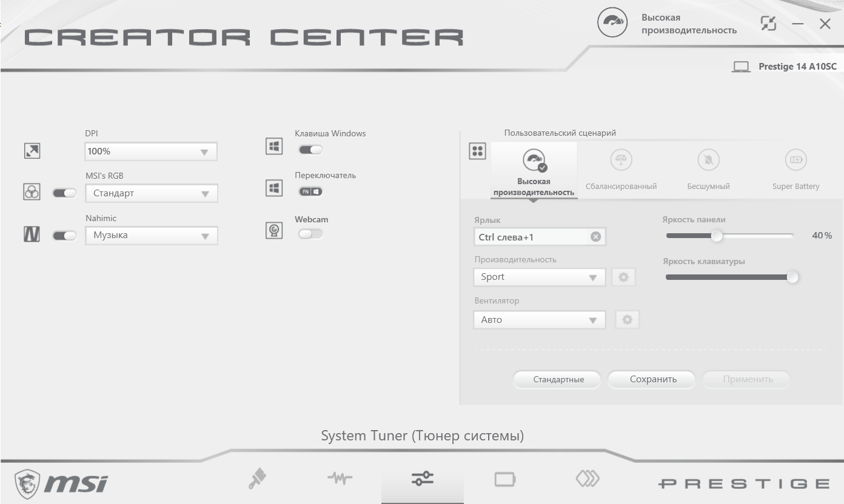Toggle the MSI's RGB switch

[65, 193]
